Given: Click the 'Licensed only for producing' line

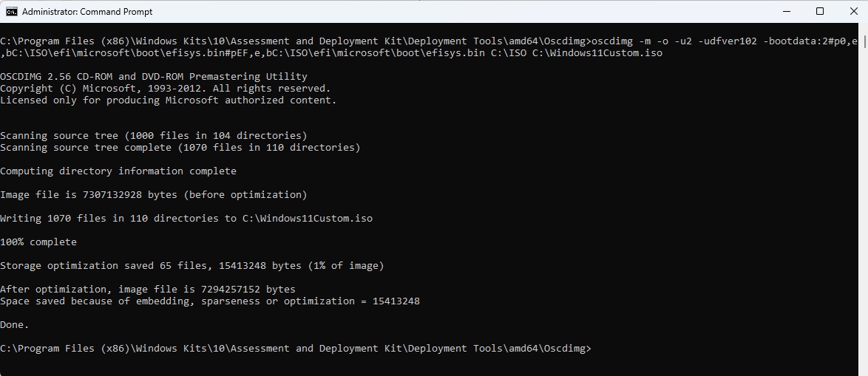Looking at the screenshot, I should pyautogui.click(x=169, y=100).
